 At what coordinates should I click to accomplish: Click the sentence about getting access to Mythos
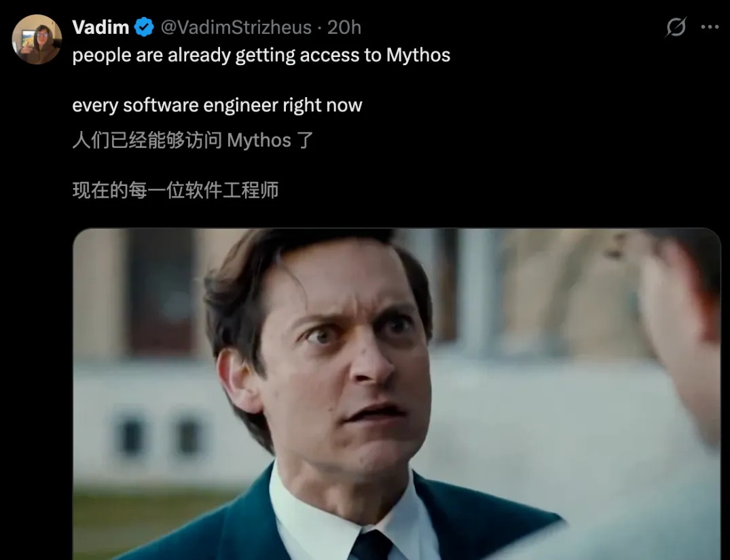(261, 56)
